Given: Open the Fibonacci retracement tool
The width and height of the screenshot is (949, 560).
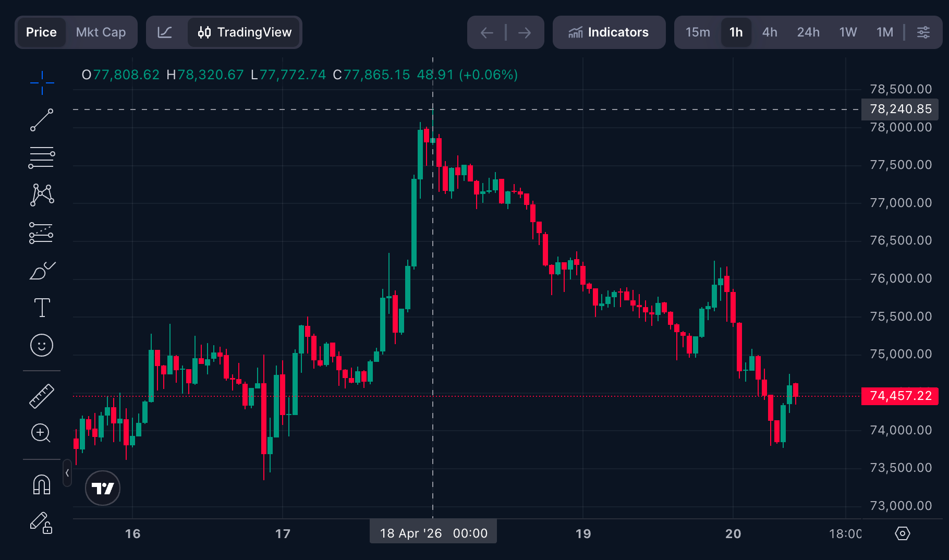Looking at the screenshot, I should click(42, 157).
